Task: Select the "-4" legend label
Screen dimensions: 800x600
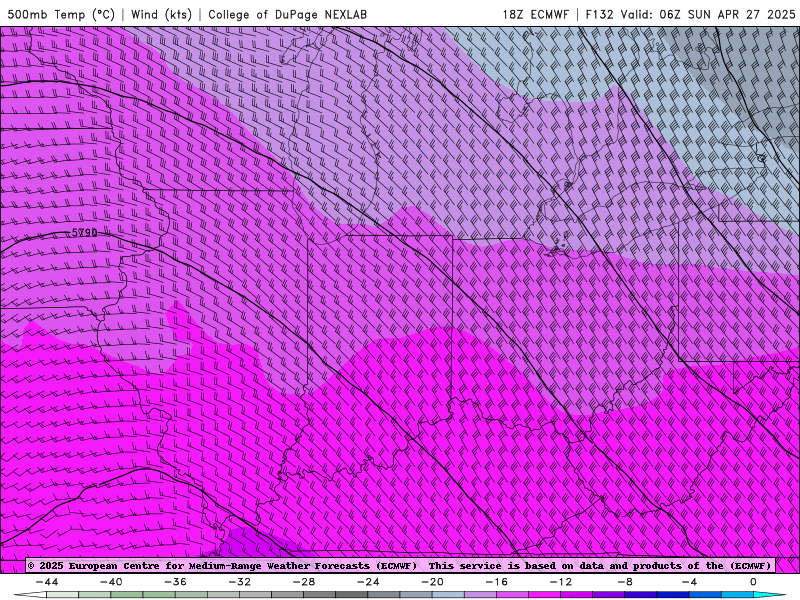Action: 689,582
